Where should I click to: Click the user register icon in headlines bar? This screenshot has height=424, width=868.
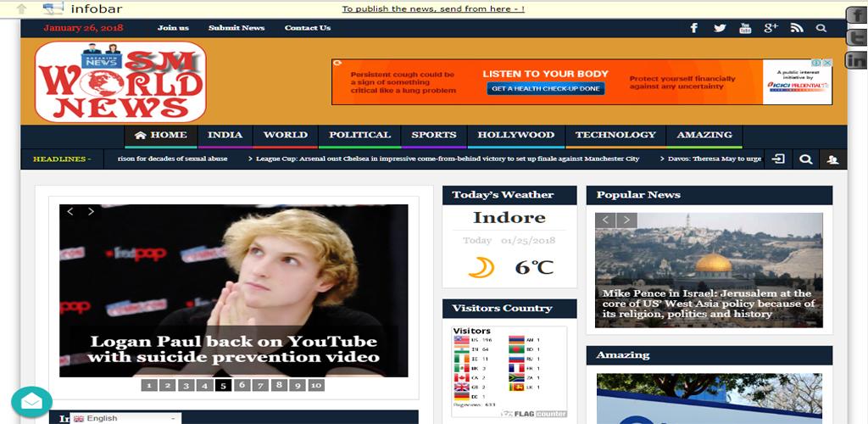pos(833,159)
